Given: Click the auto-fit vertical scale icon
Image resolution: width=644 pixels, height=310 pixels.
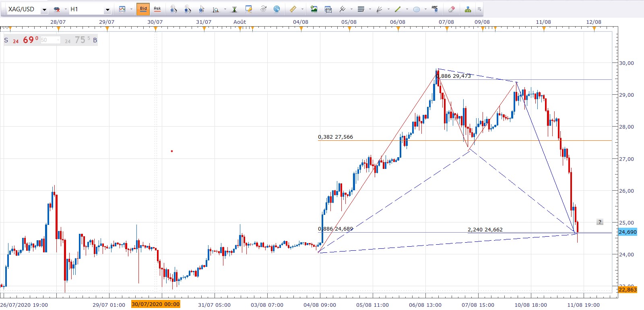Looking at the screenshot, I should (x=234, y=9).
